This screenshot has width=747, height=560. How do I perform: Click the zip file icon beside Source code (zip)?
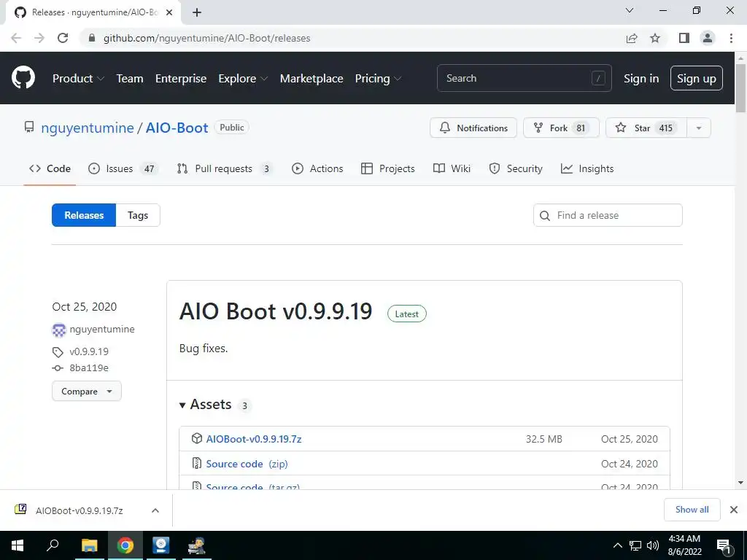pos(197,463)
